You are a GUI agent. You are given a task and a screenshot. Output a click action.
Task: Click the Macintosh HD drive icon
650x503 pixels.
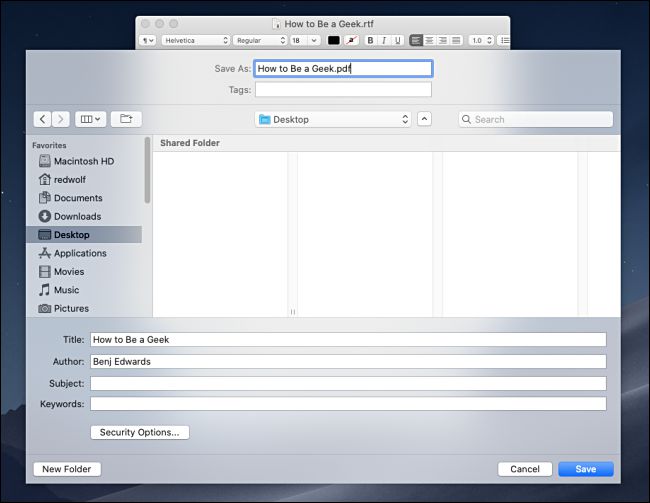(x=44, y=161)
